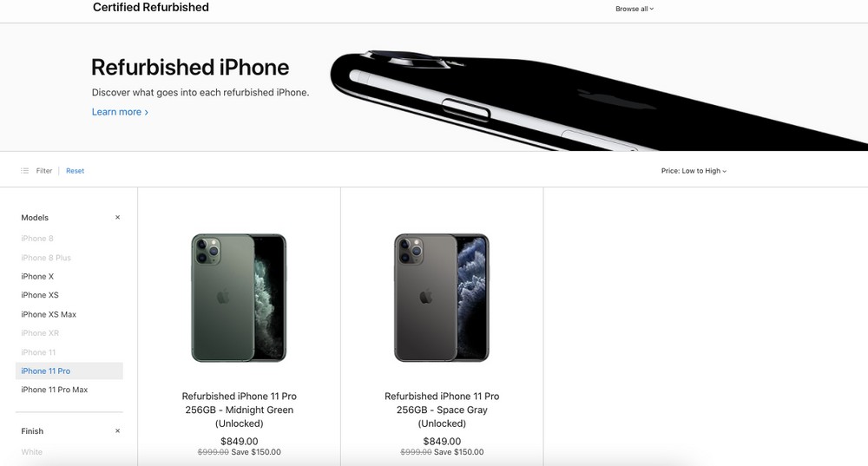868x466 pixels.
Task: Click the Models section header
Action: [x=35, y=218]
